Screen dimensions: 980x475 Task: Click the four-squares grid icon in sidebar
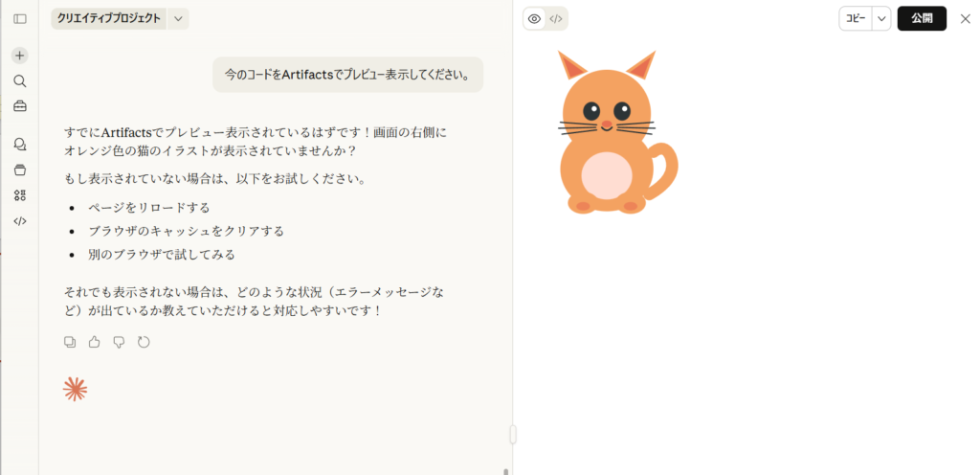tap(20, 195)
